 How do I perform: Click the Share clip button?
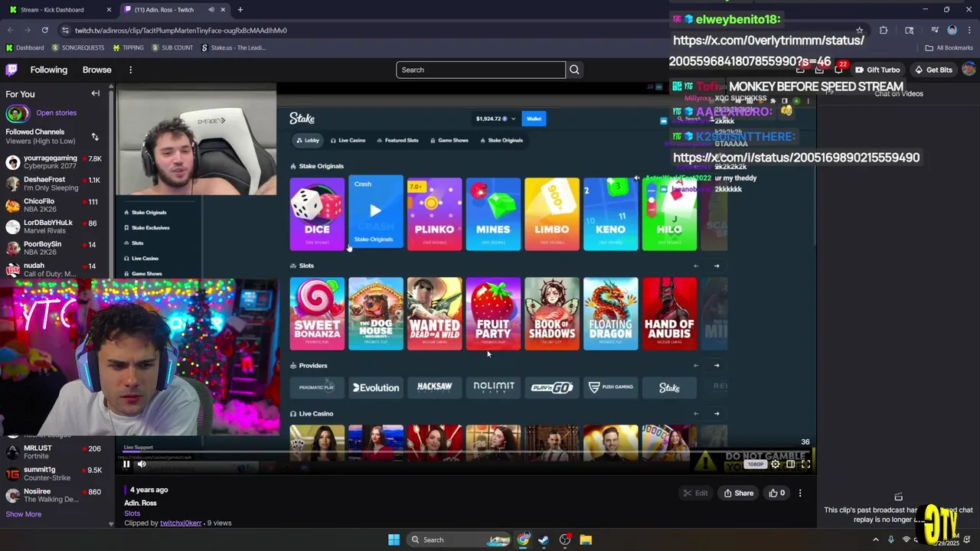(739, 493)
